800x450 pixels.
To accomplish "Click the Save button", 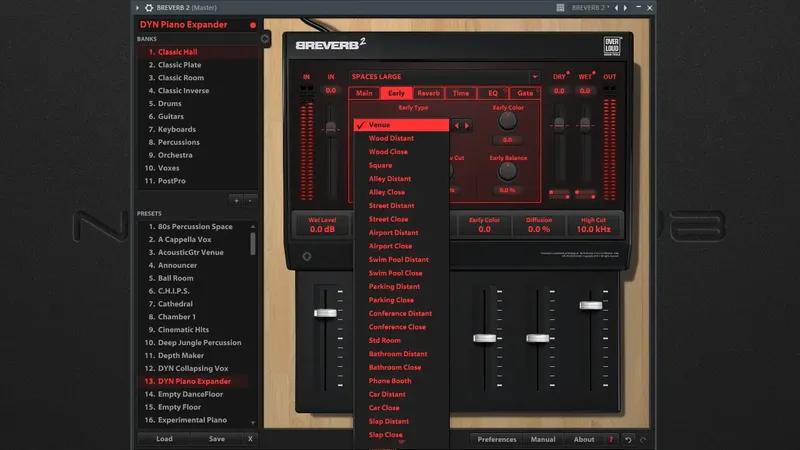I will click(x=217, y=439).
